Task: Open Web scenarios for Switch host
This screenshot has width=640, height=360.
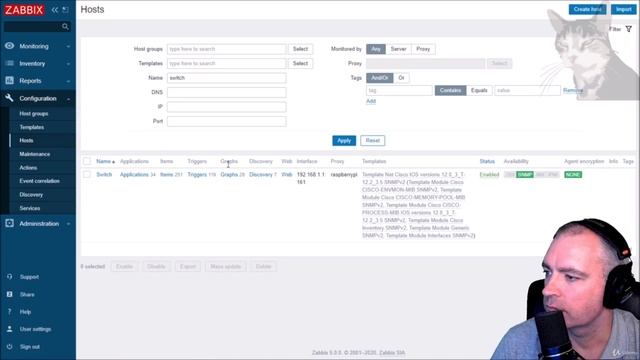Action: pyautogui.click(x=287, y=174)
